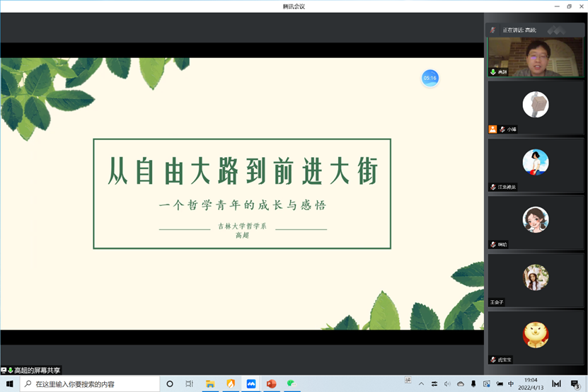Select 高超's video thumbnail
This screenshot has height=392, width=588.
click(x=535, y=57)
